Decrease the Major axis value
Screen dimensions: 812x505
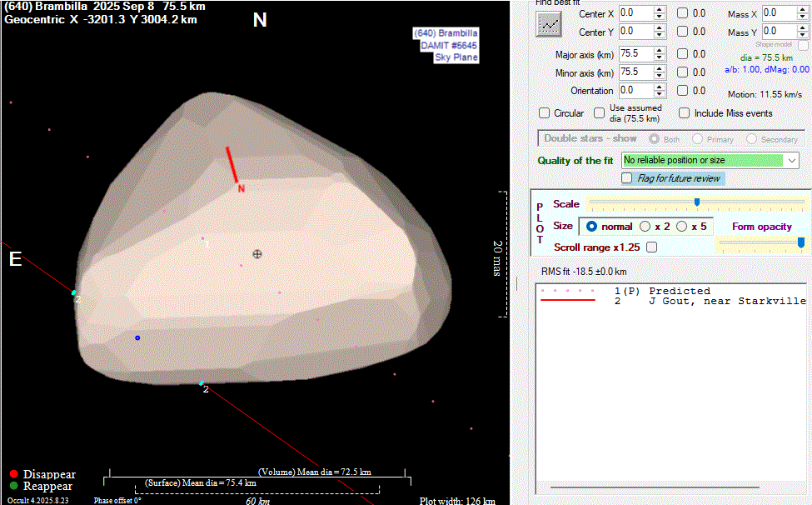(x=660, y=58)
